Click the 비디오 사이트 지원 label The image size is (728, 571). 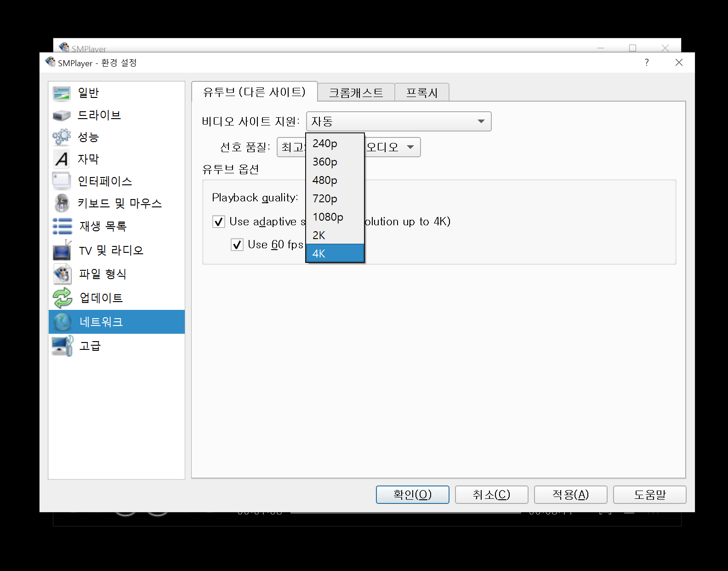(x=251, y=121)
